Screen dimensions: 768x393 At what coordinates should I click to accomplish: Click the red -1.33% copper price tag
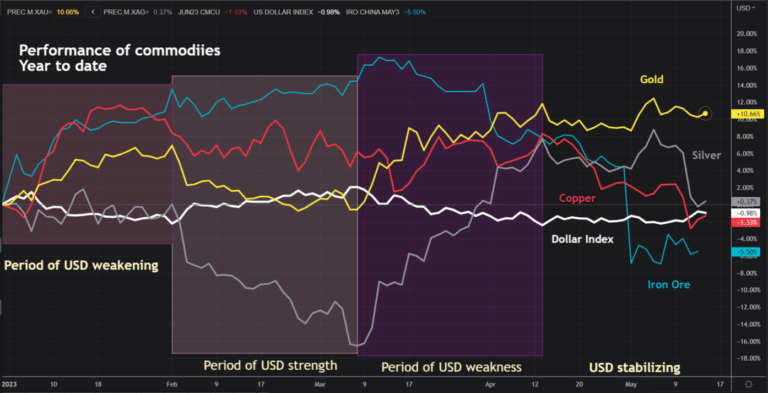coord(745,223)
